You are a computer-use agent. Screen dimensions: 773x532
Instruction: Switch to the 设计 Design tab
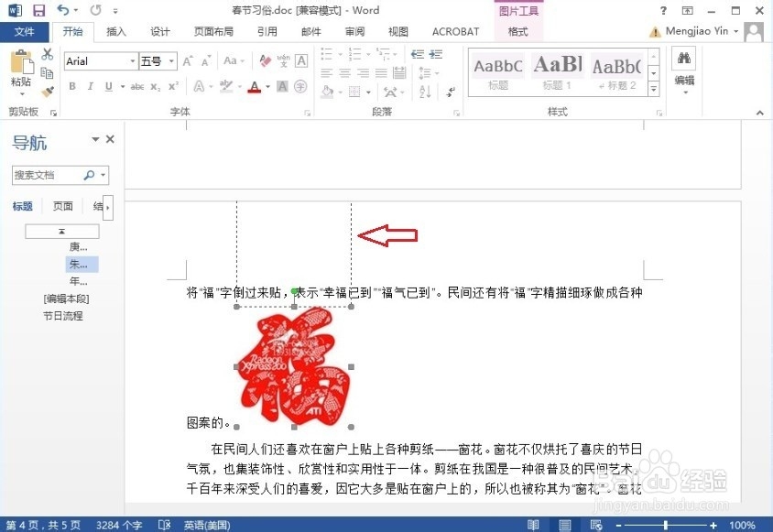click(160, 31)
